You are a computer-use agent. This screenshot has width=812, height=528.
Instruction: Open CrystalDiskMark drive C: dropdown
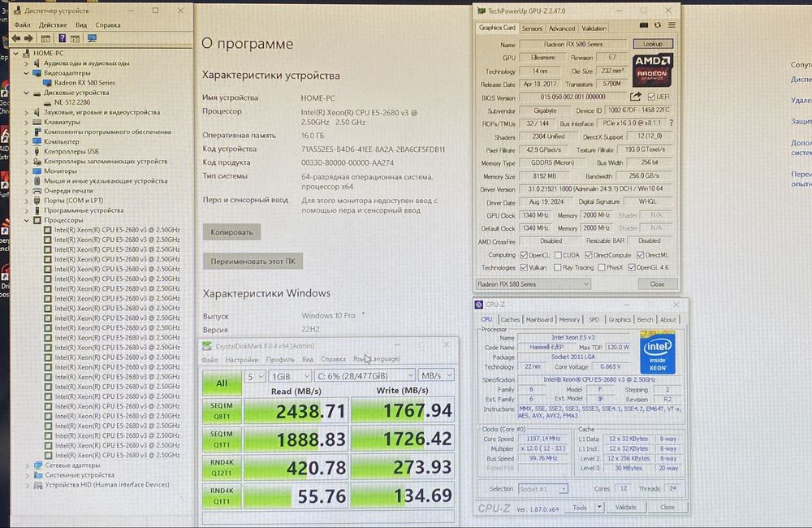(365, 375)
